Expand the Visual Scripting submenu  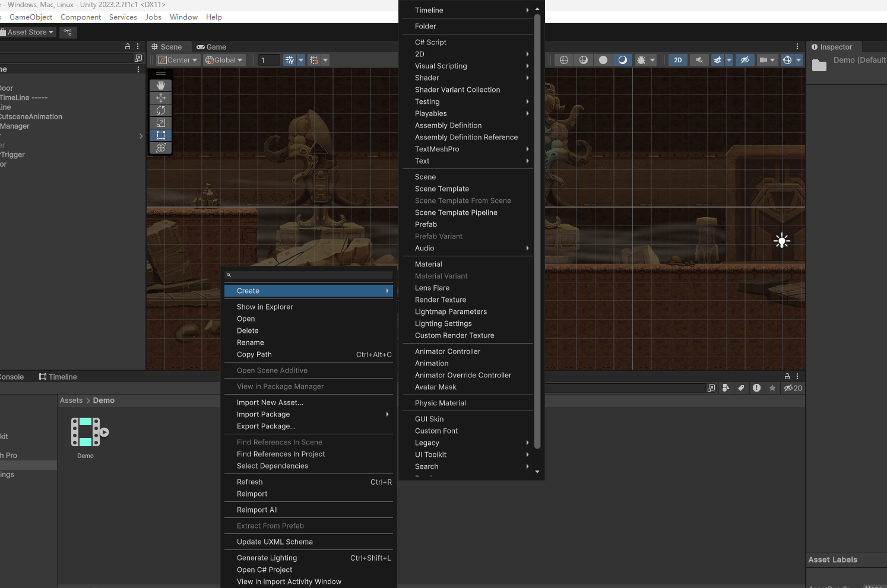[467, 66]
